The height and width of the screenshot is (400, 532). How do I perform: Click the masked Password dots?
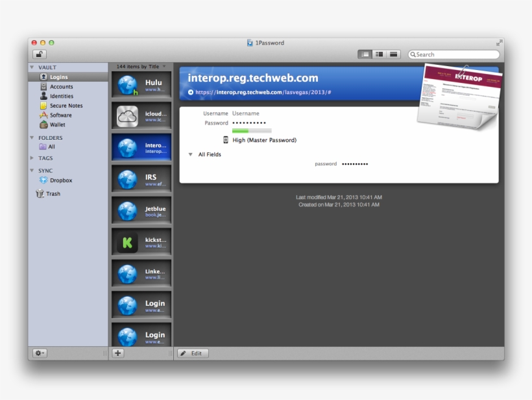[249, 123]
